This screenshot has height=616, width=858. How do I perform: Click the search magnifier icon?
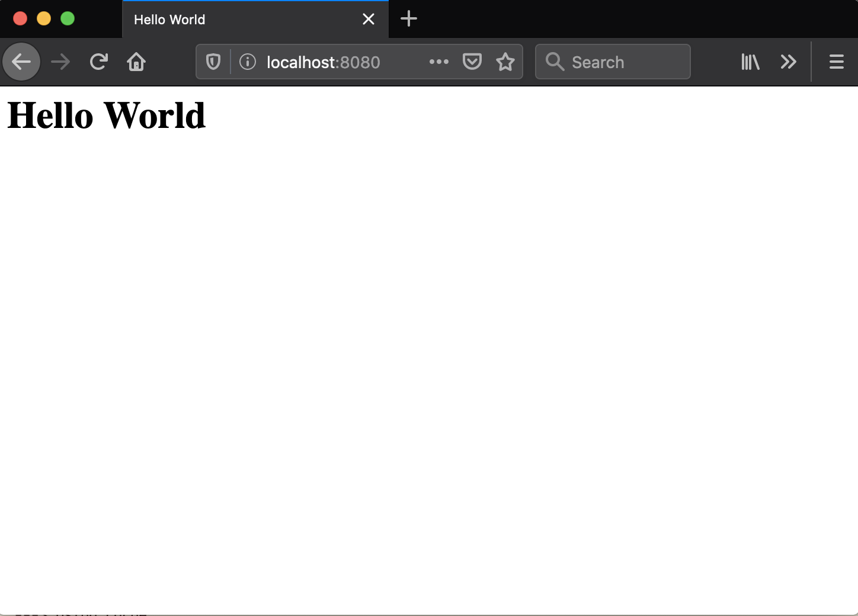click(x=555, y=62)
